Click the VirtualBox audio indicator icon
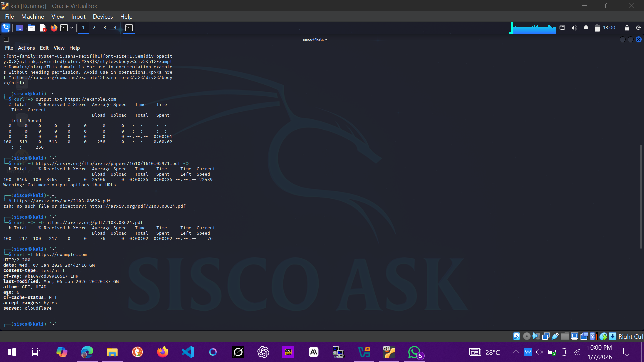This screenshot has height=362, width=644. click(536, 336)
